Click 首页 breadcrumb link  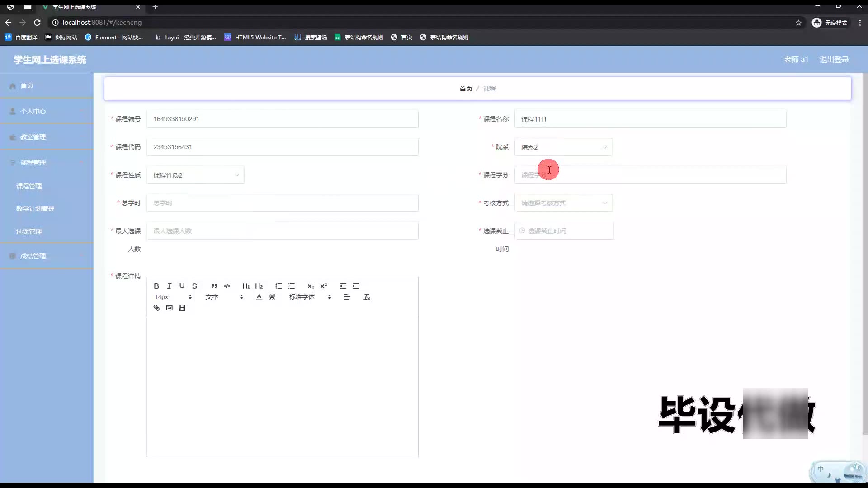tap(466, 89)
